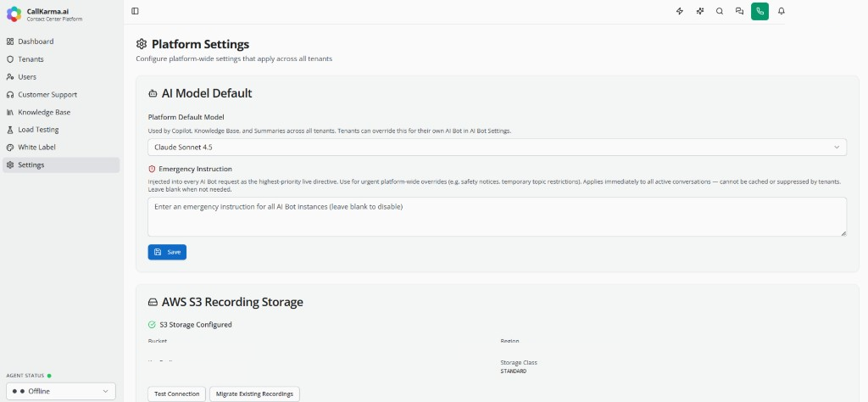Click the text area resize handle
The image size is (868, 402).
843,233
